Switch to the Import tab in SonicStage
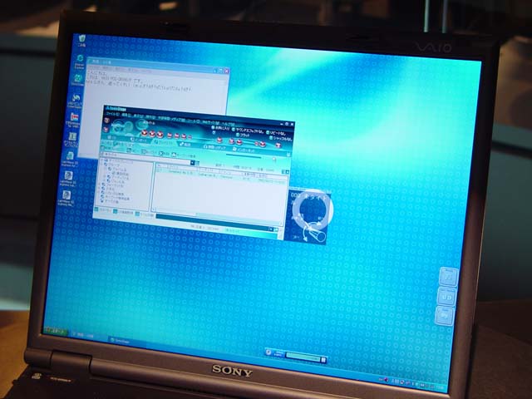Viewport: 532px width, 399px height. click(140, 140)
